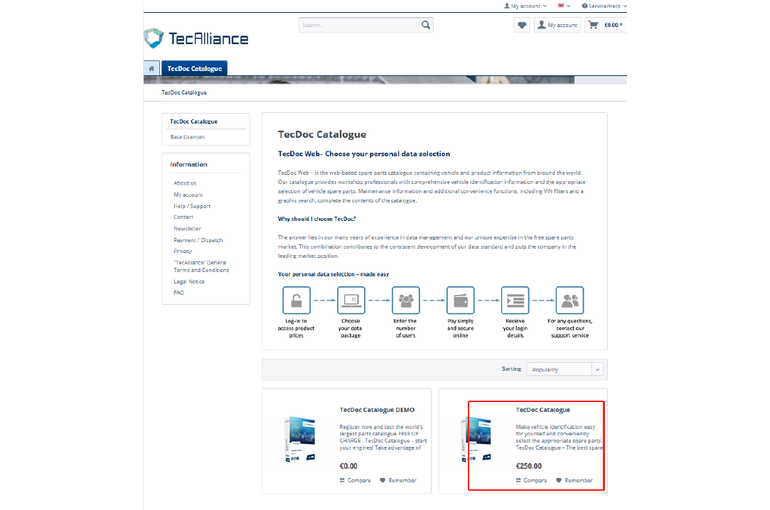770x510 pixels.
Task: Expand the top My account dropdown
Action: [x=526, y=6]
